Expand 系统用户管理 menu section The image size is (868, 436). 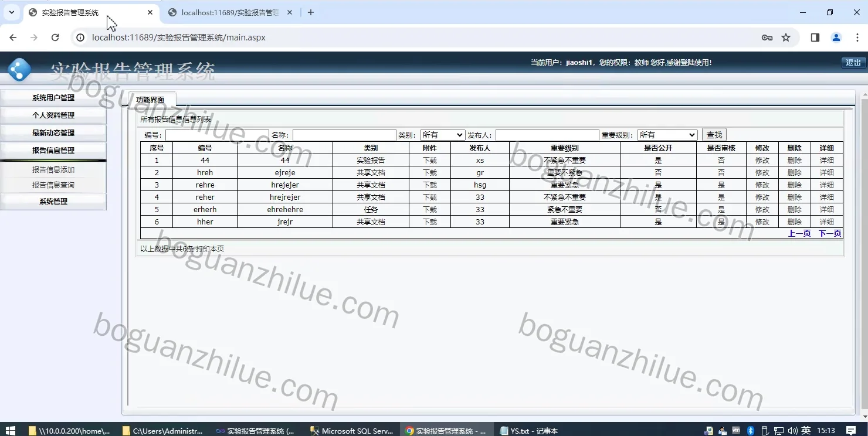53,98
